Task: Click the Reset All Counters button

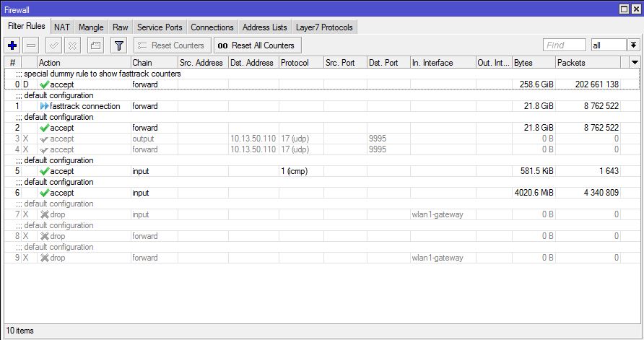Action: click(x=257, y=45)
